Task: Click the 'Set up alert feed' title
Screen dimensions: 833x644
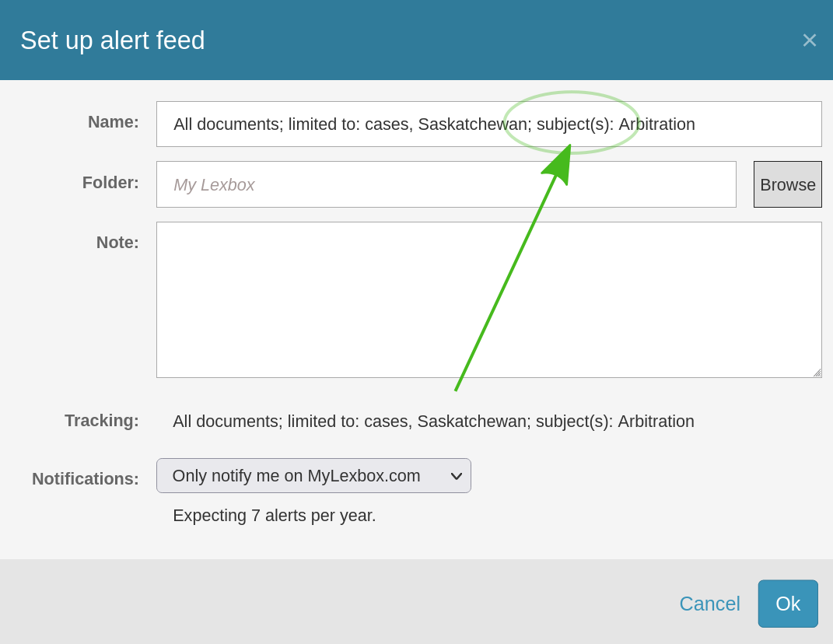Action: (113, 40)
